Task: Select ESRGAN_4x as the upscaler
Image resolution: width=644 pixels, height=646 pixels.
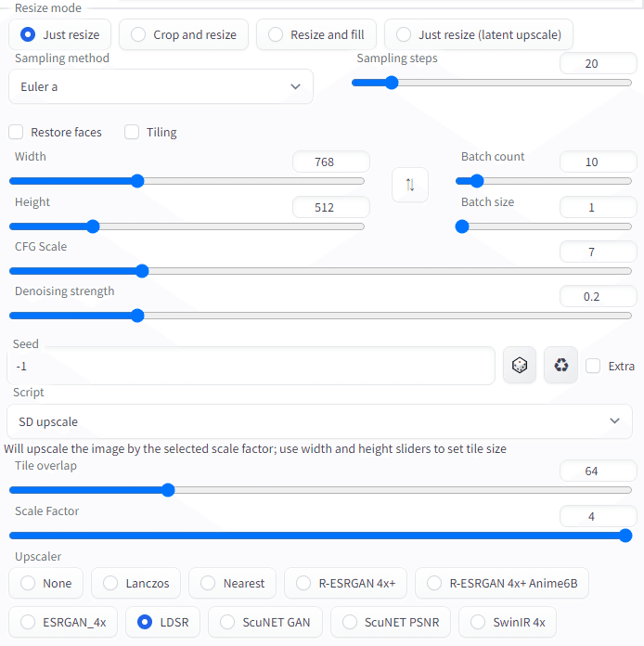Action: (62, 622)
